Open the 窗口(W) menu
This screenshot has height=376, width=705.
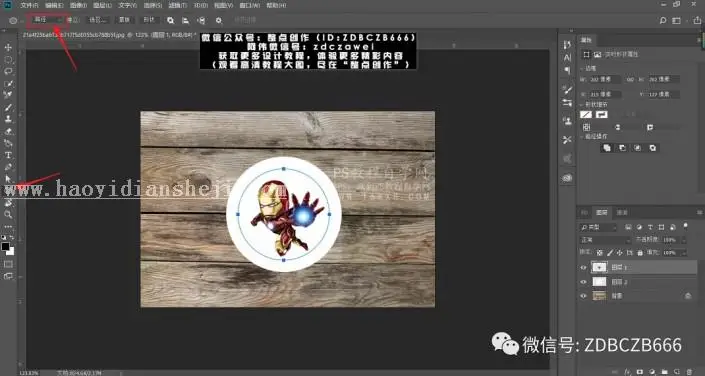coord(249,5)
